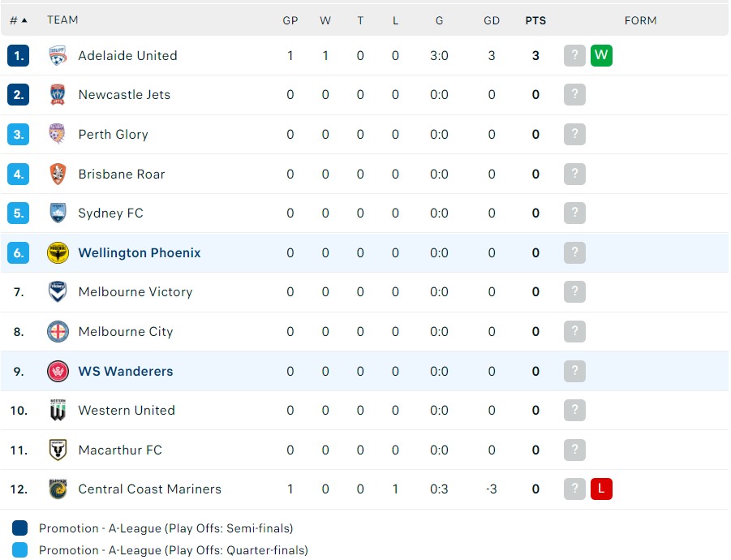The width and height of the screenshot is (731, 560).
Task: Sort table by the # rank column
Action: coord(18,20)
